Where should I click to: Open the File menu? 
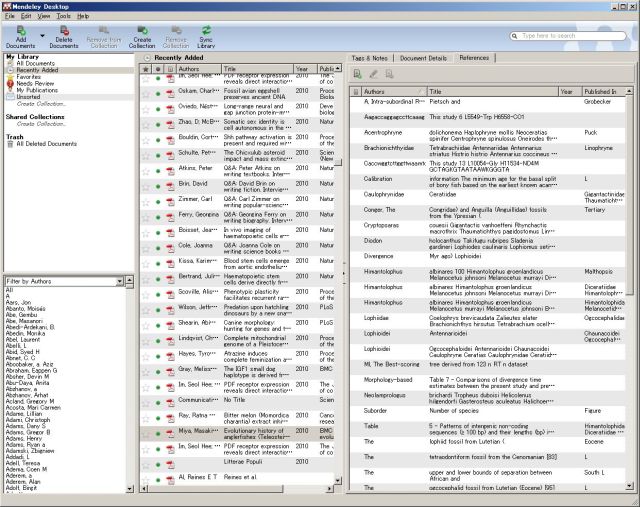10,16
